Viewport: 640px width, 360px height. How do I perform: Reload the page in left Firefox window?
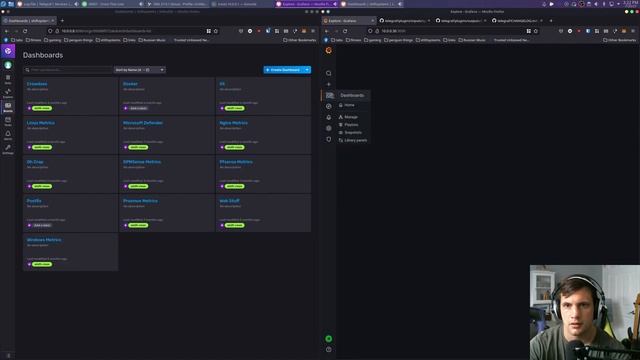point(25,31)
